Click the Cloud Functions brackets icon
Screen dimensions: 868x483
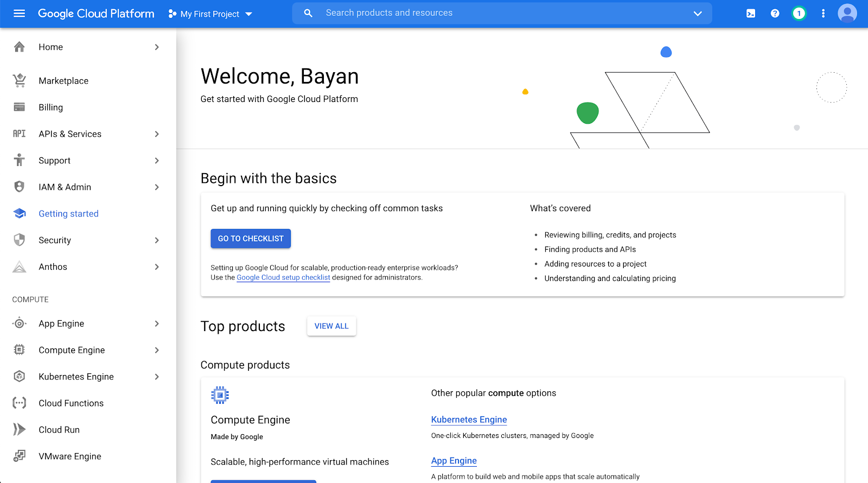[x=20, y=403]
